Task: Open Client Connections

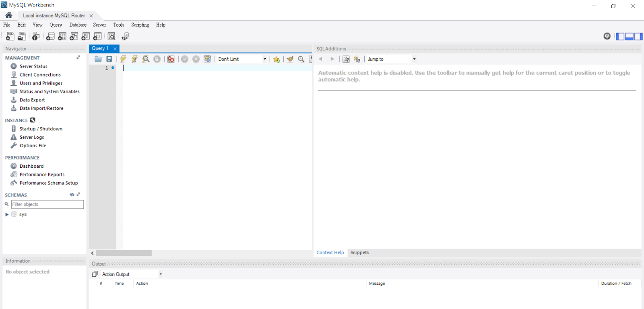Action: click(40, 75)
